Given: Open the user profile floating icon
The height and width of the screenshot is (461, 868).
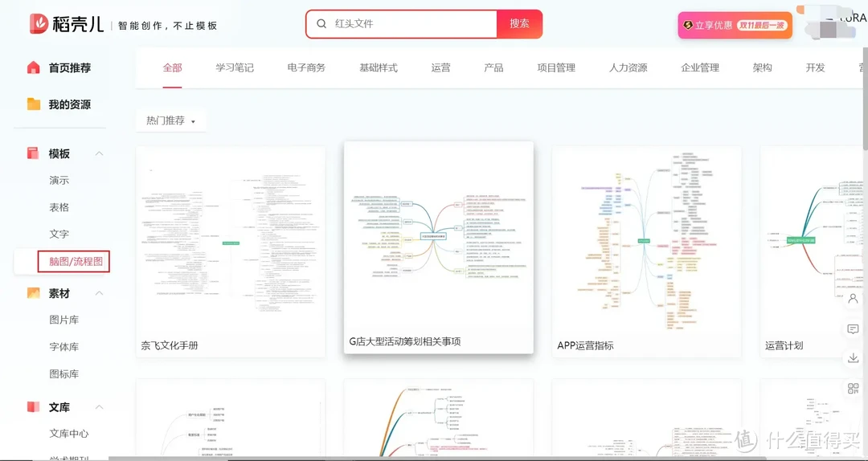Looking at the screenshot, I should coord(853,299).
